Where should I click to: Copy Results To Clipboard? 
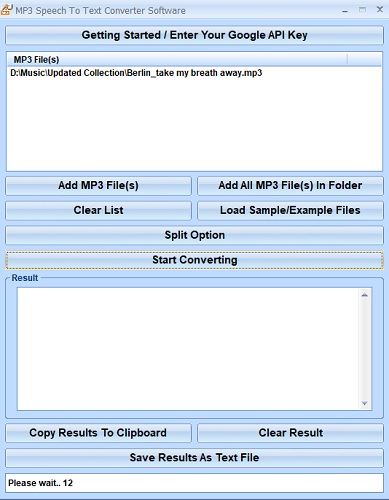tap(98, 433)
